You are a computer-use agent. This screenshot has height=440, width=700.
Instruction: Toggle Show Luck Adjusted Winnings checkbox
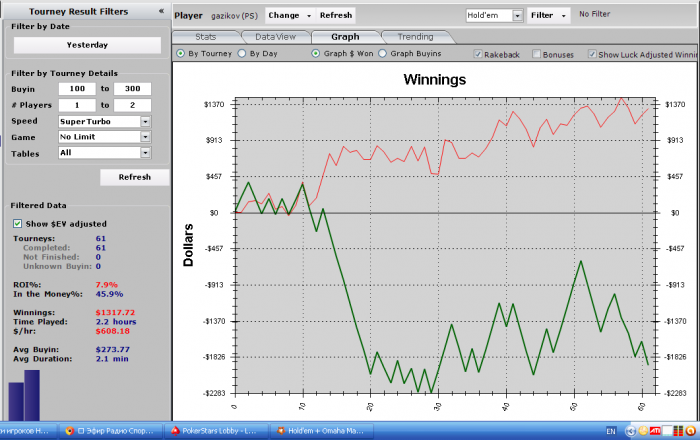coord(592,54)
